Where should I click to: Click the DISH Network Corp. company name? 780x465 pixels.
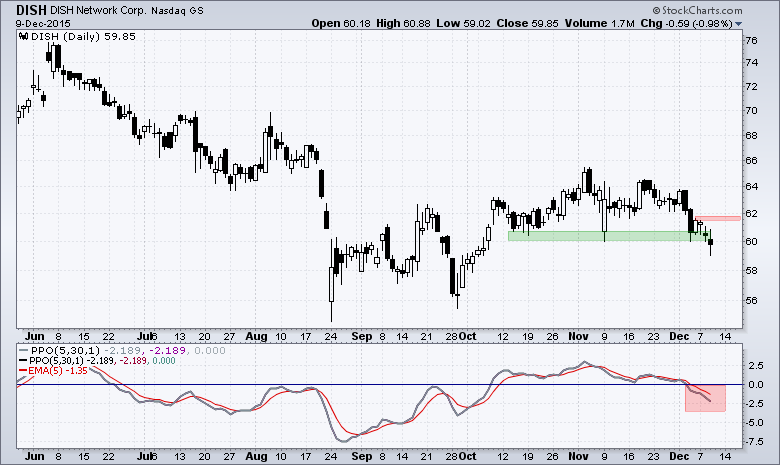(x=98, y=10)
